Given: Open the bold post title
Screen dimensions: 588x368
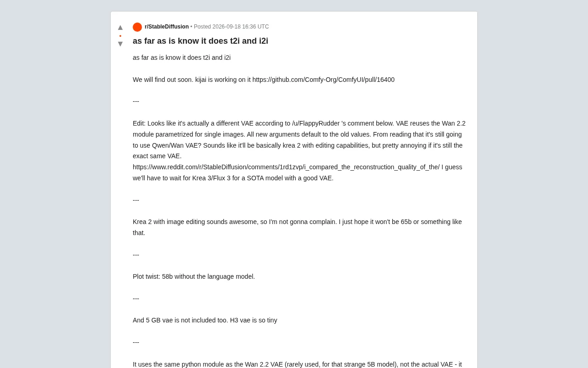Looking at the screenshot, I should tap(200, 41).
